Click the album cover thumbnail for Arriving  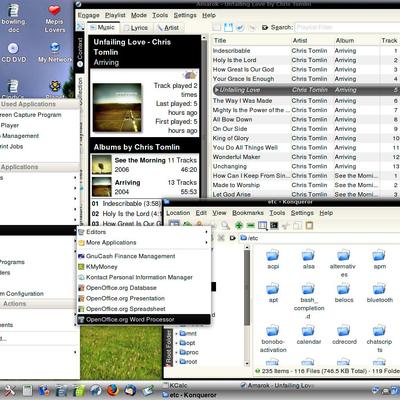click(102, 187)
